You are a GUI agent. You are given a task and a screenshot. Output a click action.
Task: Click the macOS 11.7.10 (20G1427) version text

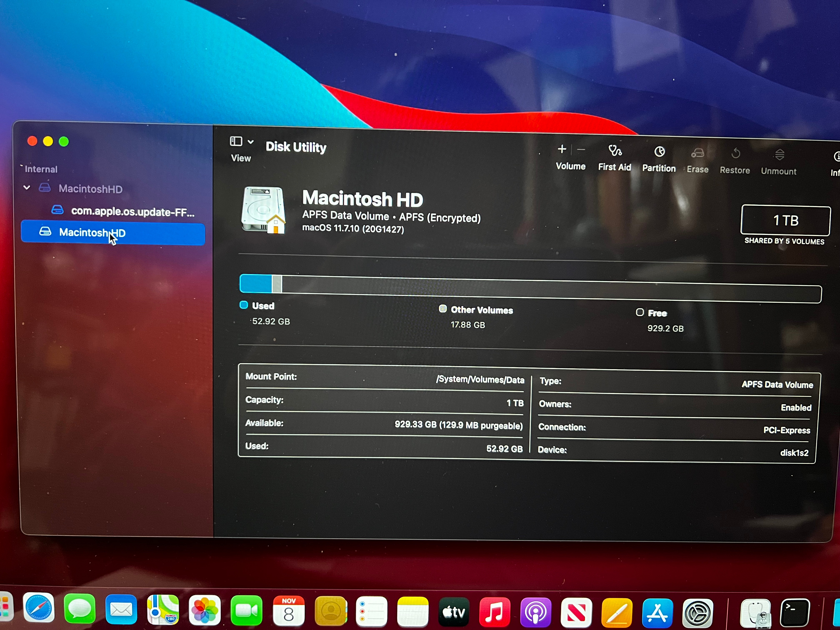[x=353, y=229]
